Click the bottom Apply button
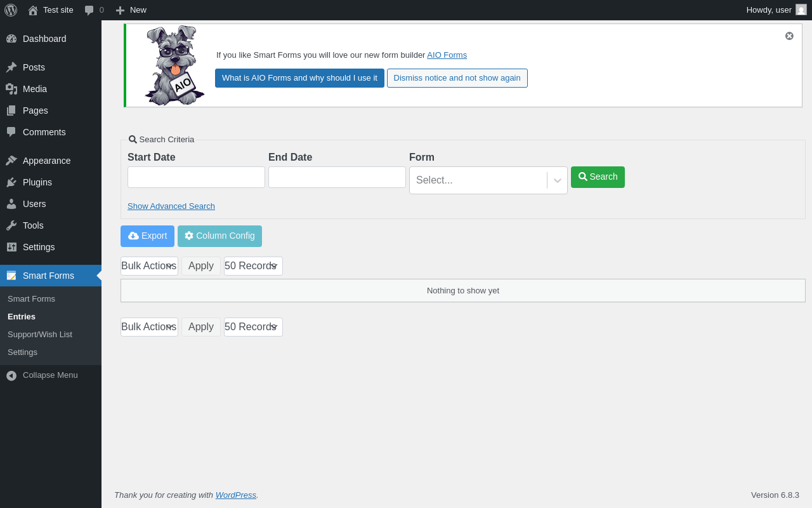This screenshot has height=508, width=812. [x=201, y=327]
